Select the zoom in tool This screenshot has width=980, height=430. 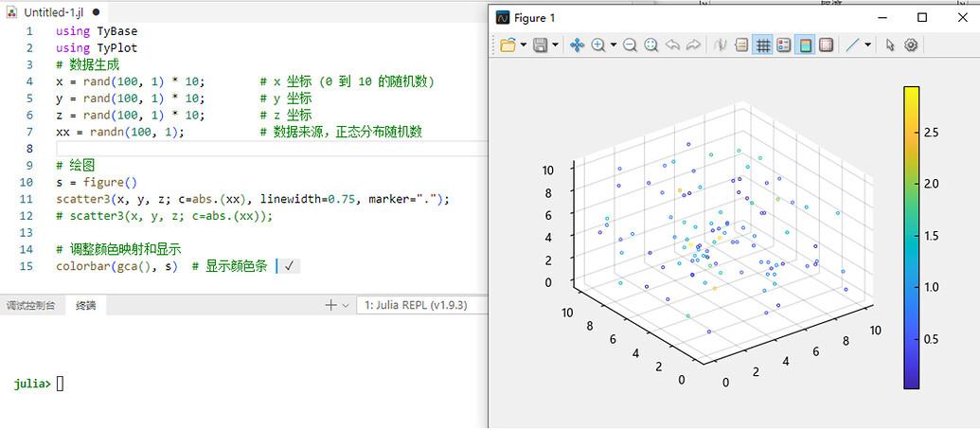coord(598,45)
